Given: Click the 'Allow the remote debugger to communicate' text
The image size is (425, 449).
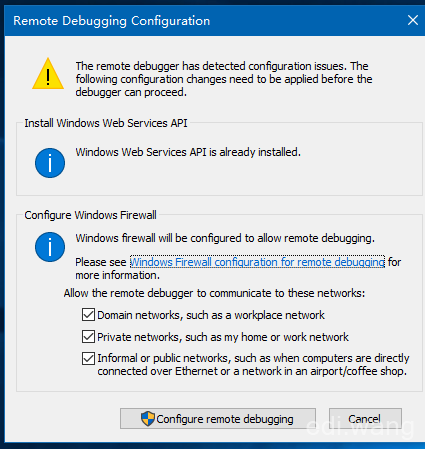Looking at the screenshot, I should click(214, 293).
